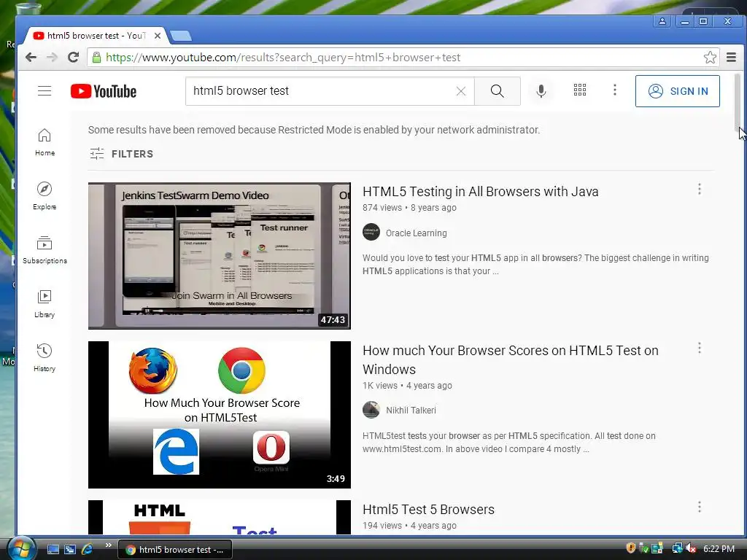This screenshot has width=747, height=560.
Task: Select the 'html5 browser test - YouTube' tab
Action: tap(96, 35)
